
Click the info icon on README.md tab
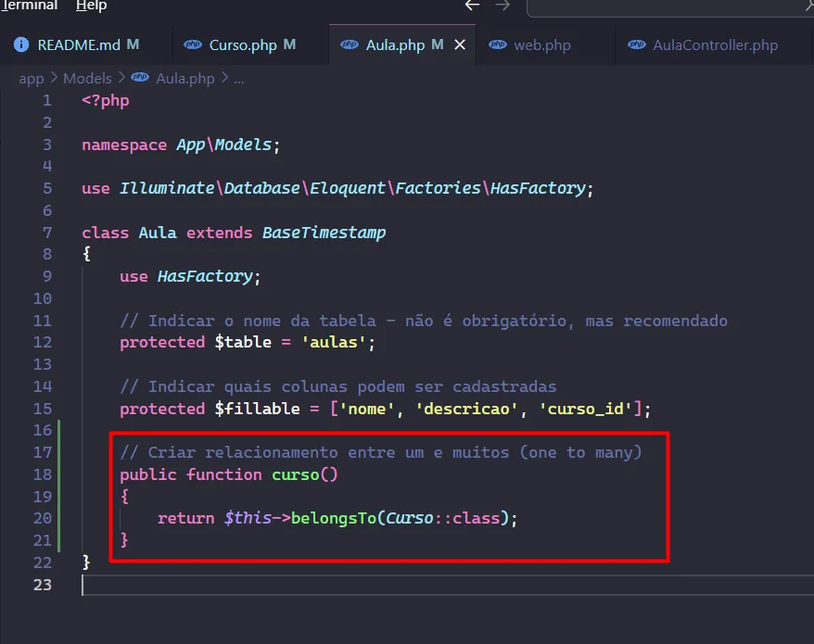(x=20, y=44)
